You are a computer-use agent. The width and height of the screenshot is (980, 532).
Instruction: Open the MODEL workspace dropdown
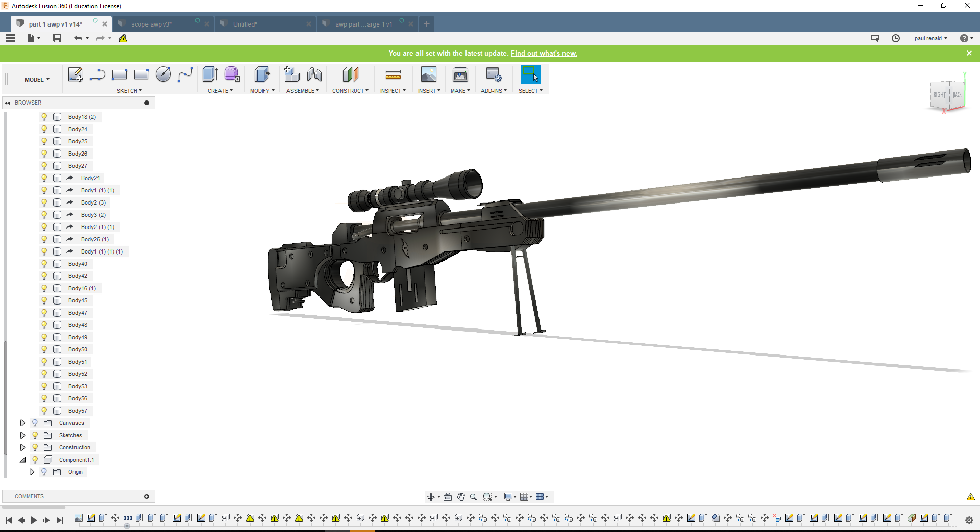click(36, 79)
